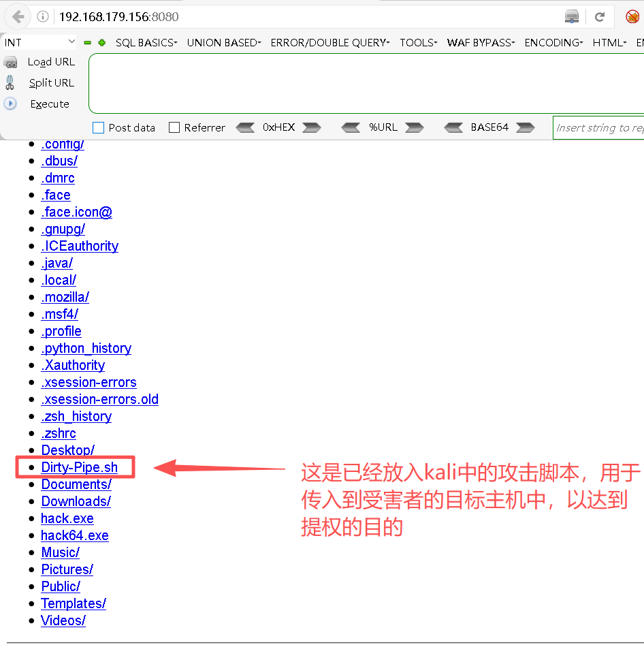The height and width of the screenshot is (647, 644).
Task: Click left arrow beside 0xHEX
Action: pyautogui.click(x=246, y=127)
